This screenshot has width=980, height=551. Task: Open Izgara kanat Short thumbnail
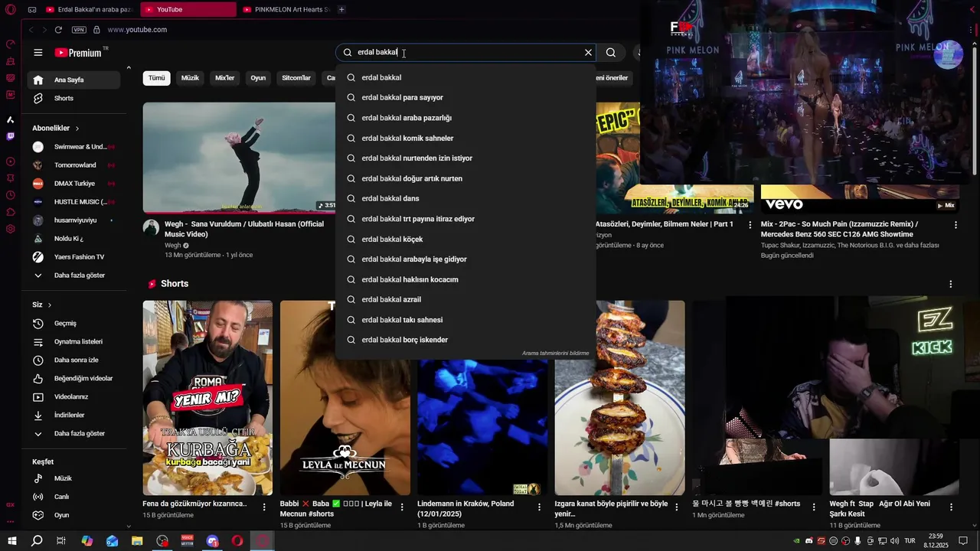[x=619, y=398]
